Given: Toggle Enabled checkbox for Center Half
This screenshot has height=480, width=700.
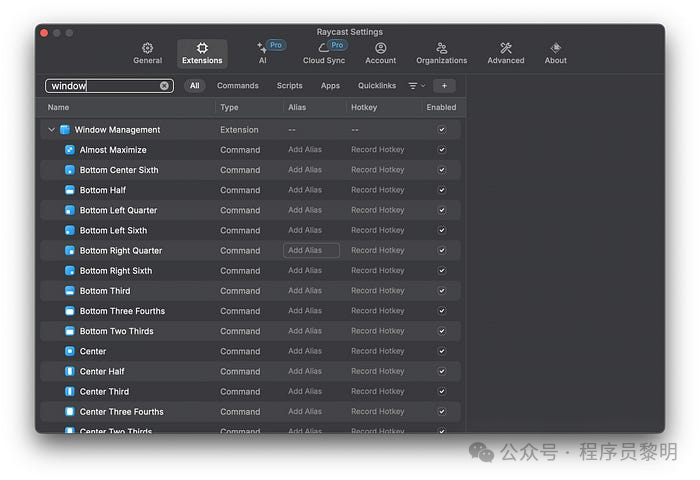Looking at the screenshot, I should point(442,371).
